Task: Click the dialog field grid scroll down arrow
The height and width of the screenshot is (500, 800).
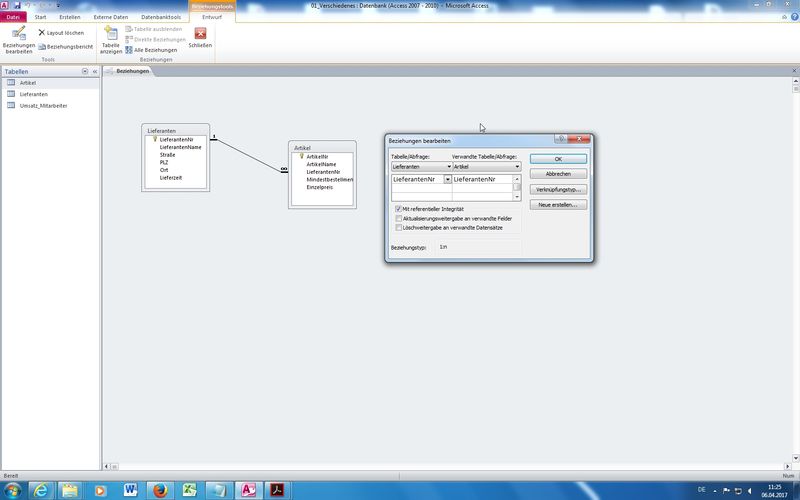Action: tap(517, 196)
